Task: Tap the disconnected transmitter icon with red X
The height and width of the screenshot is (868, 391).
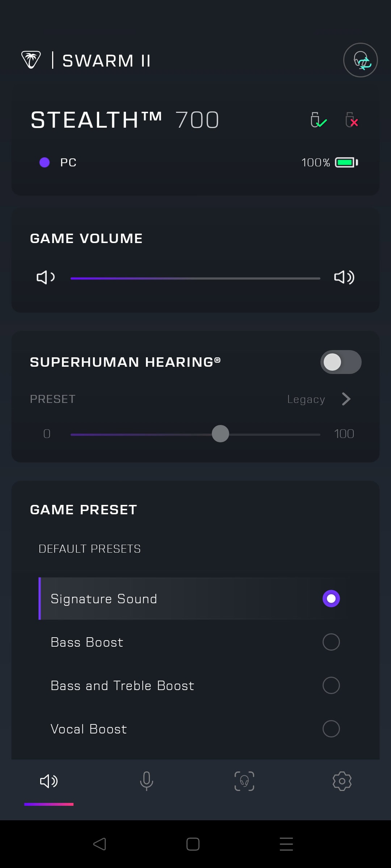Action: tap(352, 120)
